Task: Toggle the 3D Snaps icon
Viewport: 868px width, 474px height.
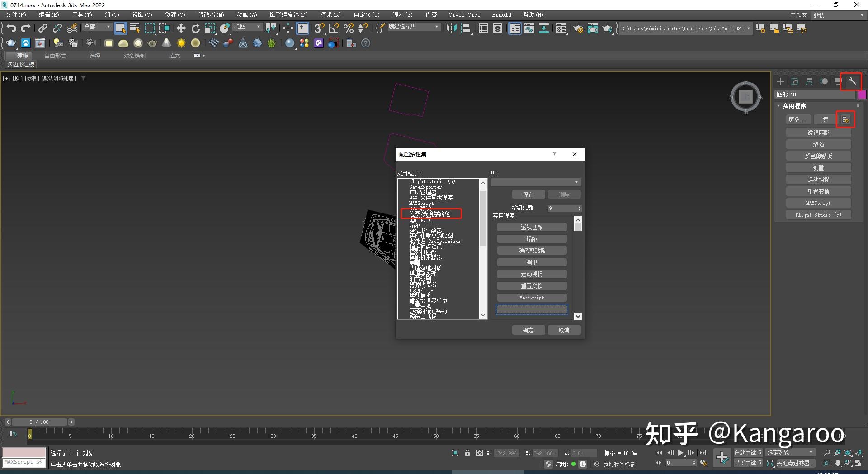Action: point(319,28)
